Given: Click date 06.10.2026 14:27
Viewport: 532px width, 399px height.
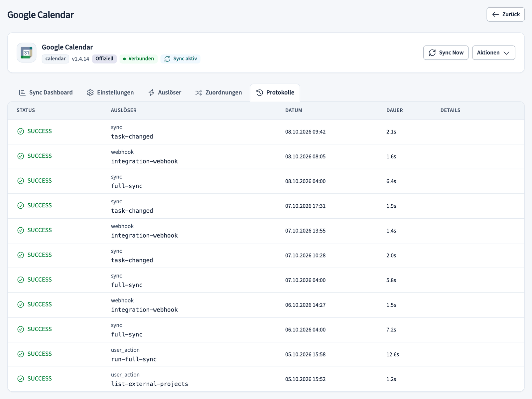Looking at the screenshot, I should tap(305, 305).
